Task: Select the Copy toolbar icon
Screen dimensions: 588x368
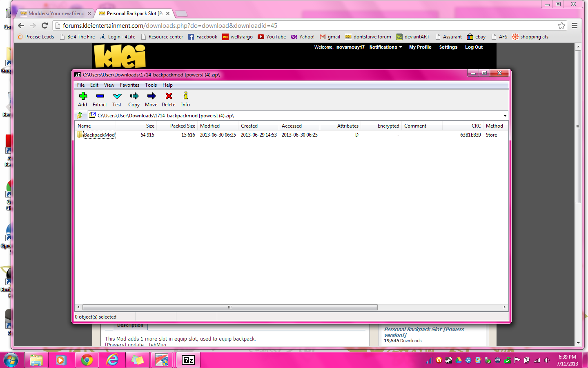Action: (134, 96)
